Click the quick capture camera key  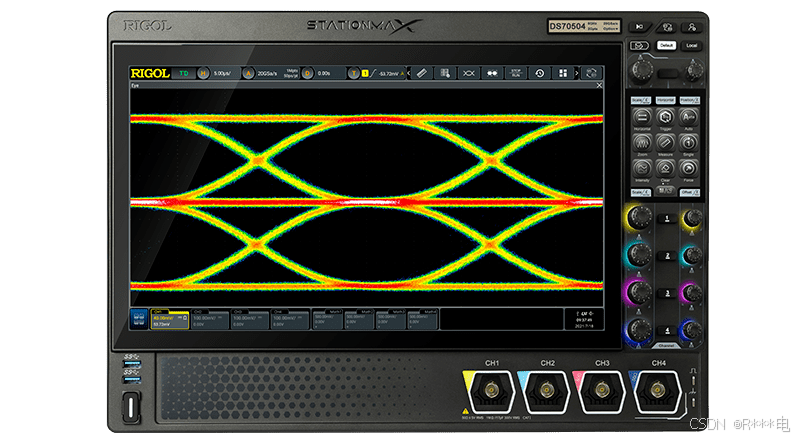639,45
